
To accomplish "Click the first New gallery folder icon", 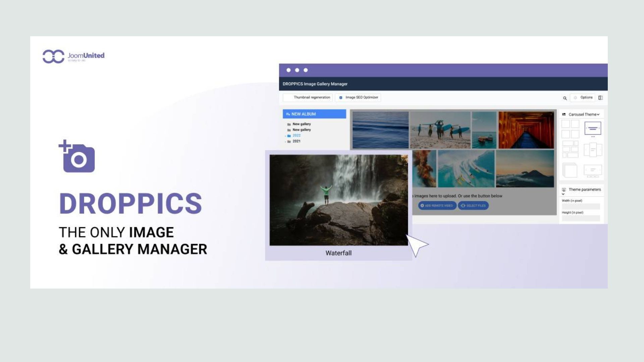I will pyautogui.click(x=289, y=124).
